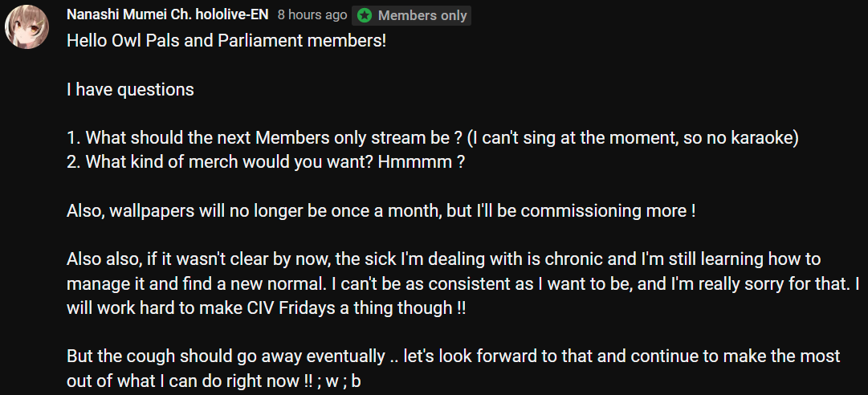
Task: Click the "CIV Fridays a thing though !!" text
Action: click(x=356, y=308)
